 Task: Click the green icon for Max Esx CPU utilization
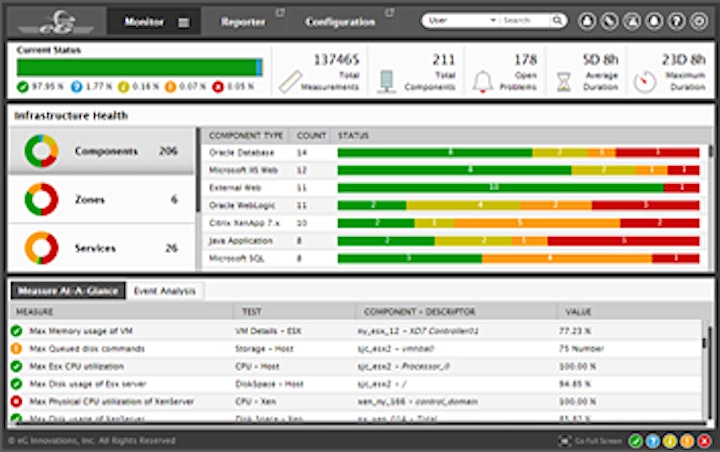click(x=17, y=366)
